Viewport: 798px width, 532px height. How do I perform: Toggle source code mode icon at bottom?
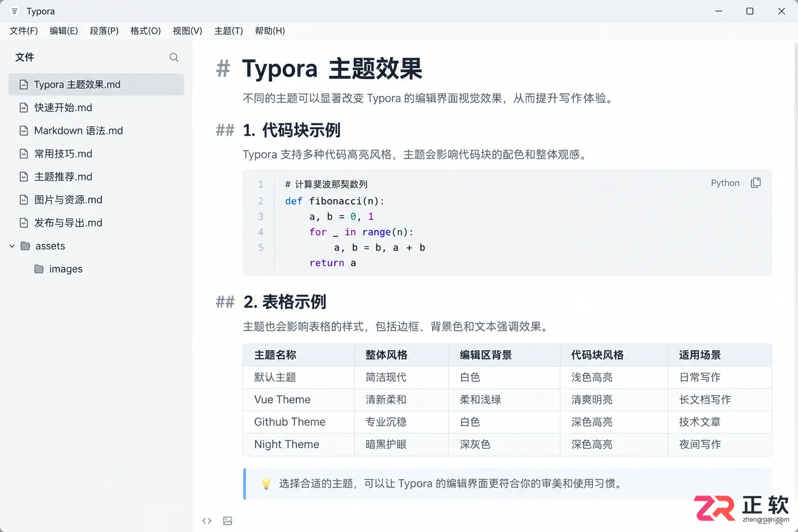[x=207, y=521]
